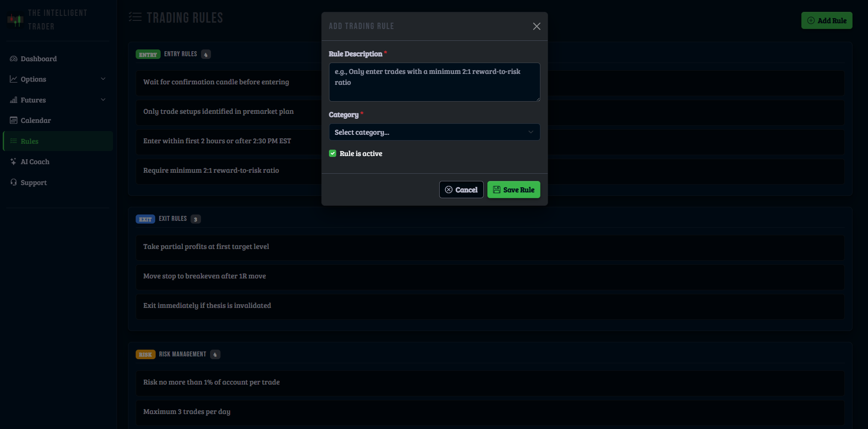Toggle the blue EXIT badge on Exit Rules

145,219
